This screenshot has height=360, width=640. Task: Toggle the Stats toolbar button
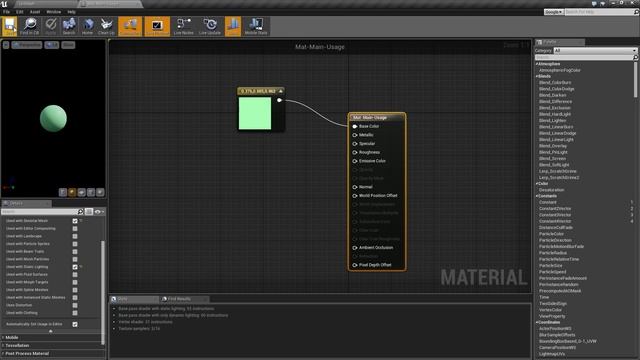[233, 26]
